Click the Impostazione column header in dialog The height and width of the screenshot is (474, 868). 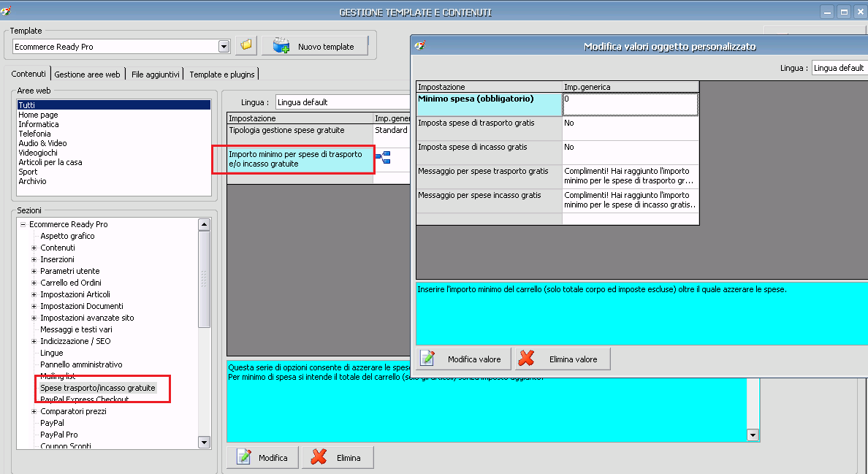[x=490, y=87]
